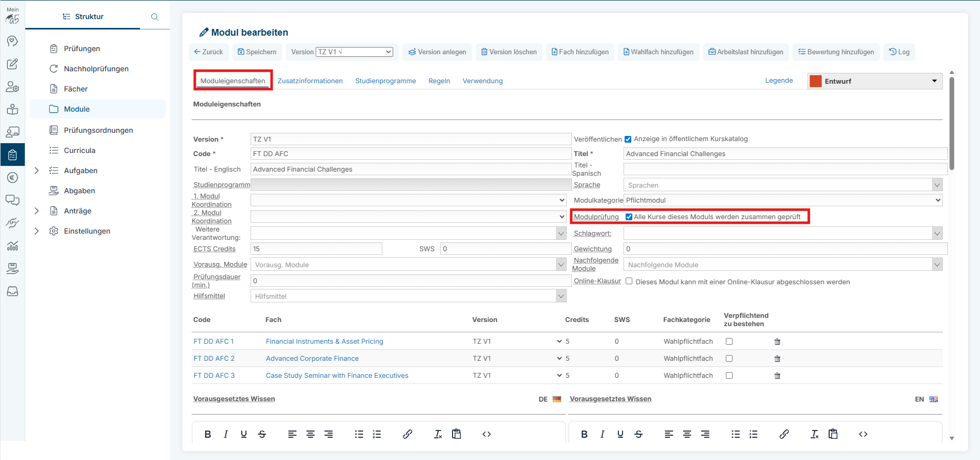Image resolution: width=980 pixels, height=460 pixels.
Task: Click the Speichern button
Action: (x=257, y=52)
